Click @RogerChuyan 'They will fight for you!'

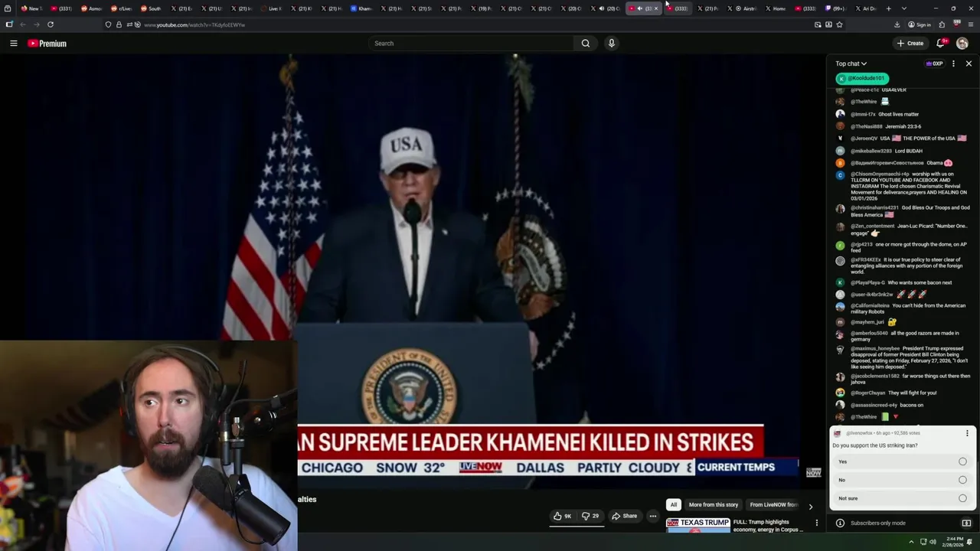(893, 393)
